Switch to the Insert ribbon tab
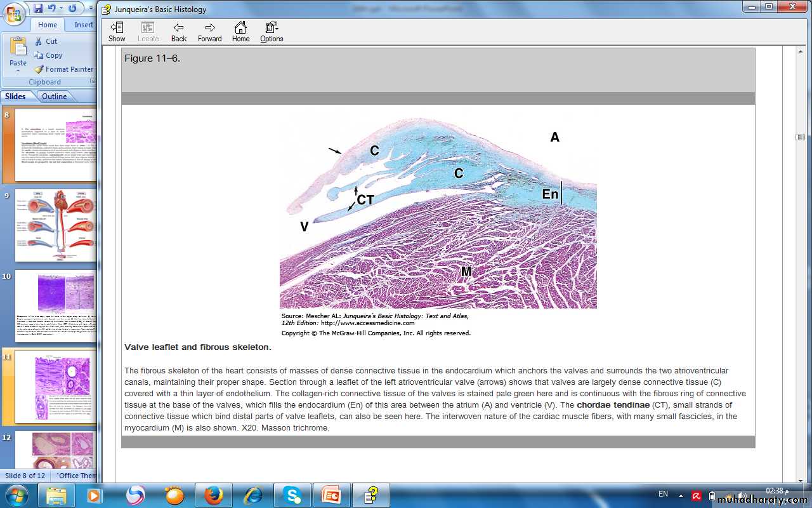Viewport: 812px width, 508px height. 84,25
